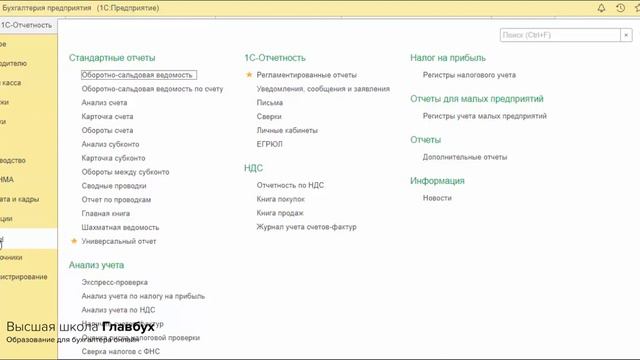Open Письма section
Image resolution: width=640 pixels, height=360 pixels.
pos(270,103)
